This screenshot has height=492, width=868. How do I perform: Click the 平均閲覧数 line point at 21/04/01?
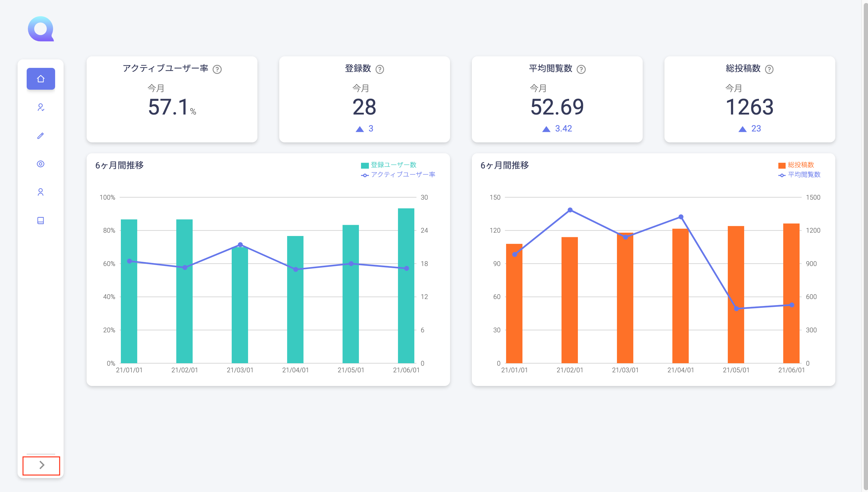[681, 217]
